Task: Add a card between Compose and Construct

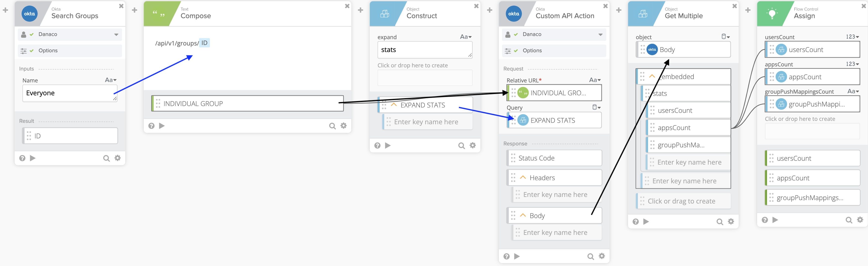Action: point(360,10)
